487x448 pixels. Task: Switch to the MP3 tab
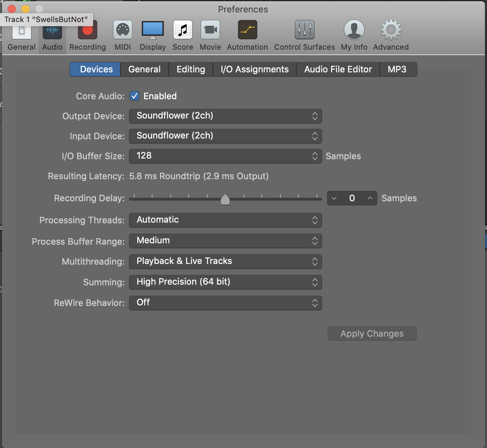[398, 69]
